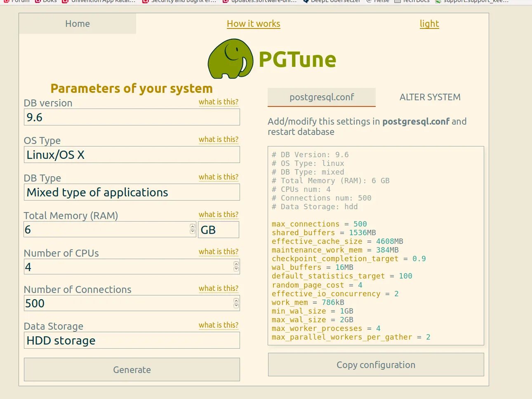Open the DB Type dropdown
The width and height of the screenshot is (532, 399).
[132, 192]
